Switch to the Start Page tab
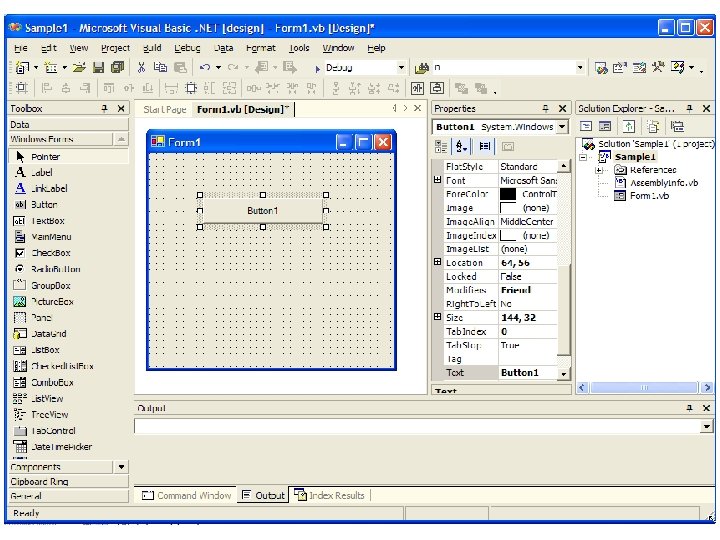 (x=164, y=109)
